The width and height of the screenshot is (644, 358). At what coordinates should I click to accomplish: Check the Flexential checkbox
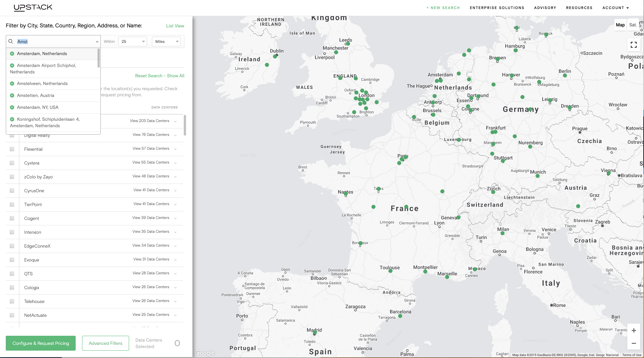12,149
